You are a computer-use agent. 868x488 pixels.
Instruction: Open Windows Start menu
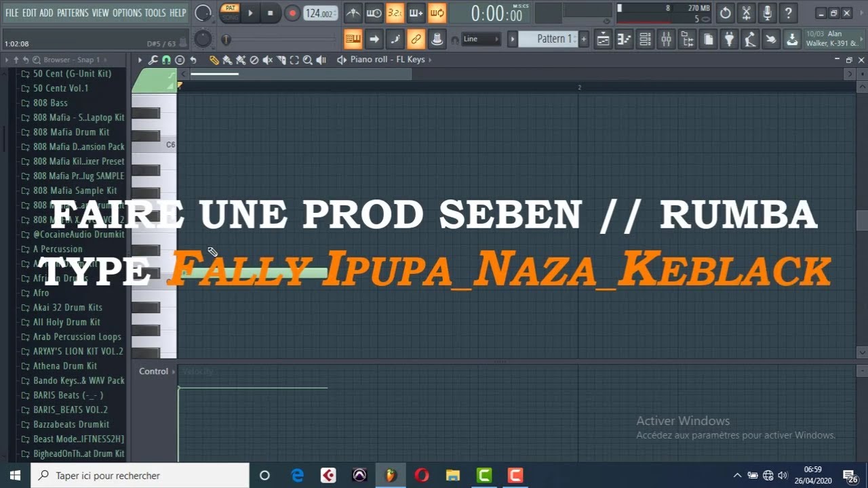[15, 475]
